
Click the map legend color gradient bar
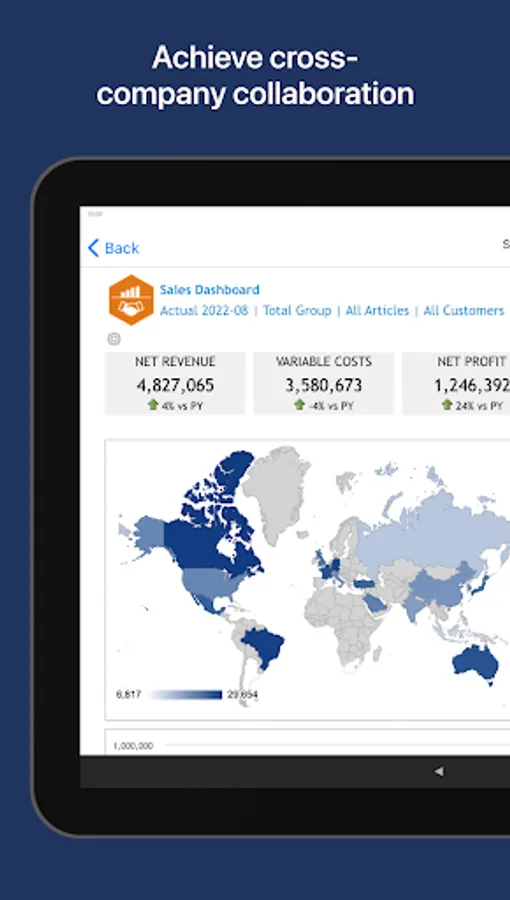pyautogui.click(x=185, y=695)
